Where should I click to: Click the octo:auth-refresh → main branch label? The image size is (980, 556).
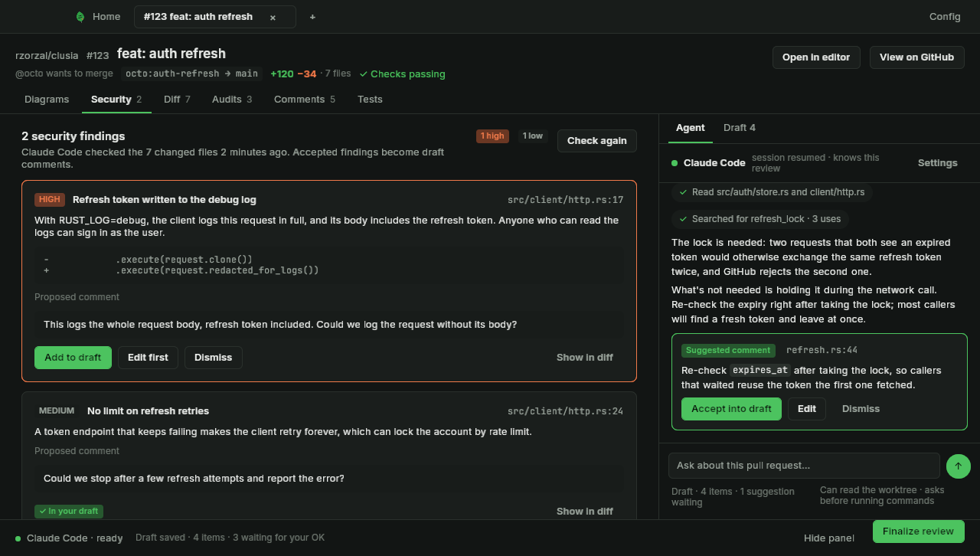(191, 74)
